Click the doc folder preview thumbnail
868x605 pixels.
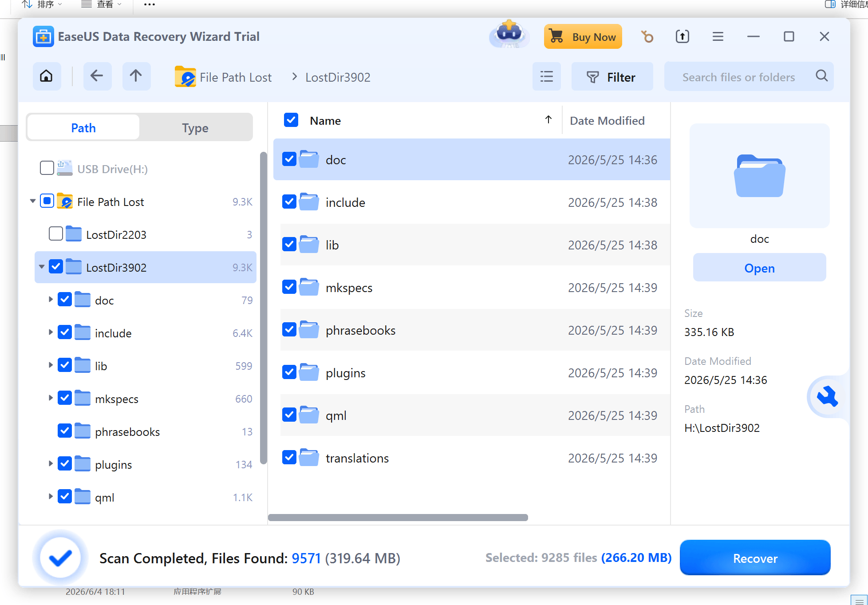759,176
